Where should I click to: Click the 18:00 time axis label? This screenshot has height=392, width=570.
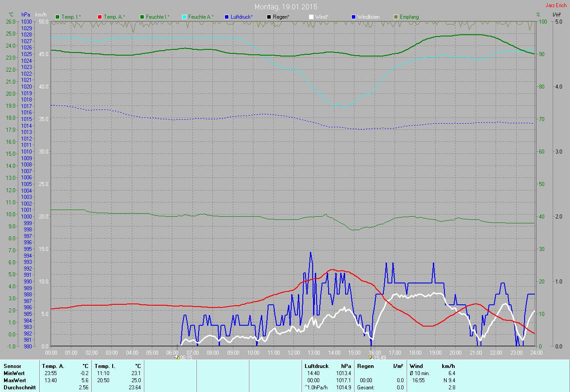(x=415, y=352)
